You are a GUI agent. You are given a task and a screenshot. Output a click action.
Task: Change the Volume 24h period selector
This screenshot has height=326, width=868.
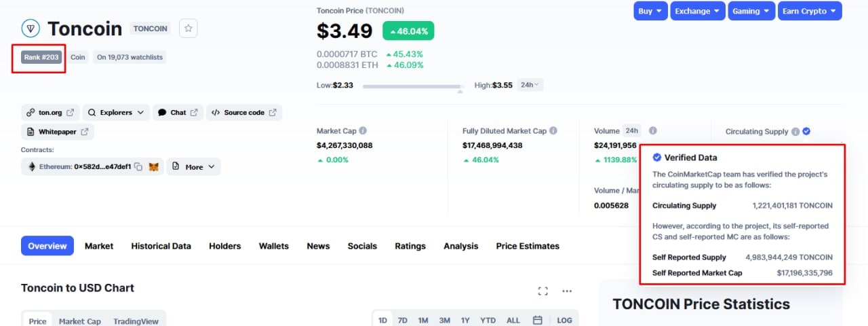pyautogui.click(x=633, y=130)
